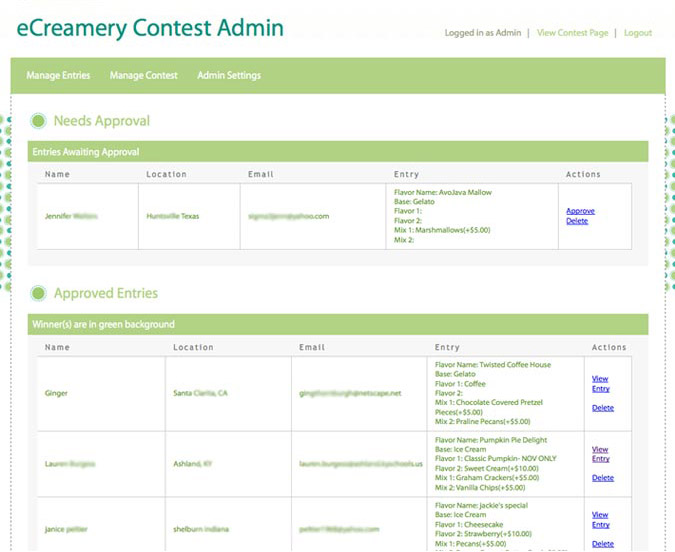Open the Manage Entries menu item
The height and width of the screenshot is (552, 675).
[x=58, y=75]
